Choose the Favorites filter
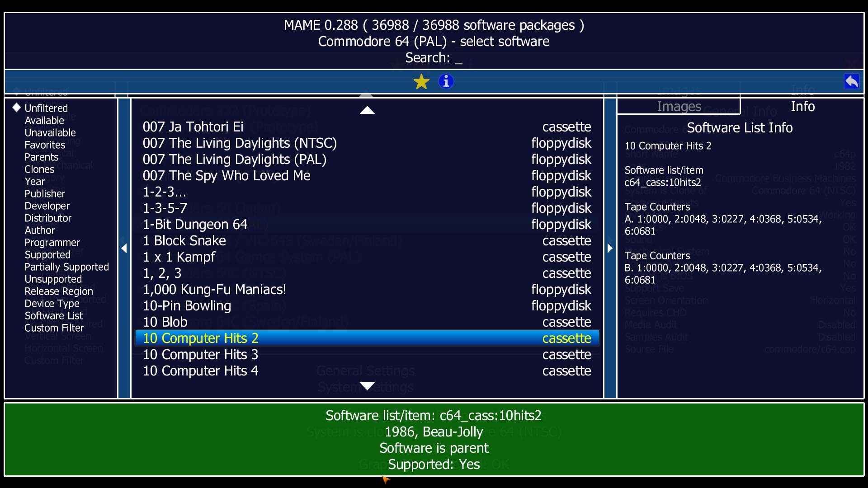The width and height of the screenshot is (868, 488). [x=45, y=145]
